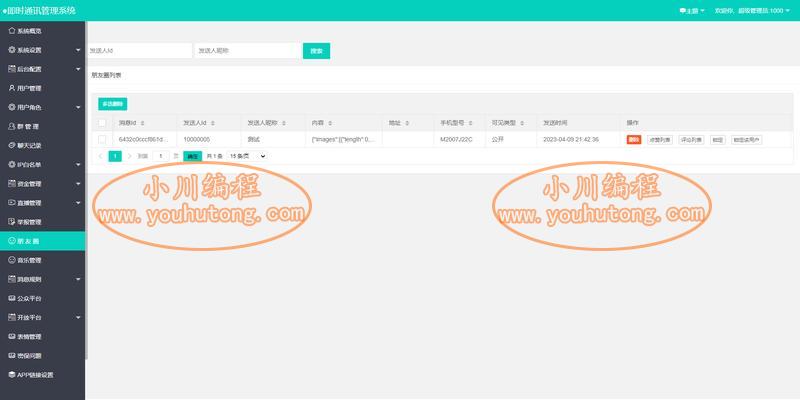Viewport: 800px width, 400px height.
Task: Open APP链接设置 via its layers icon
Action: tap(12, 374)
